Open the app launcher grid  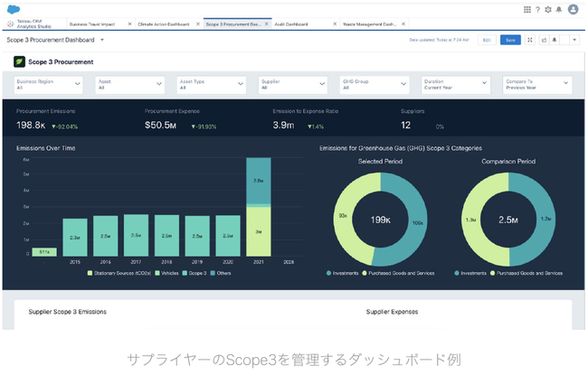pyautogui.click(x=527, y=9)
